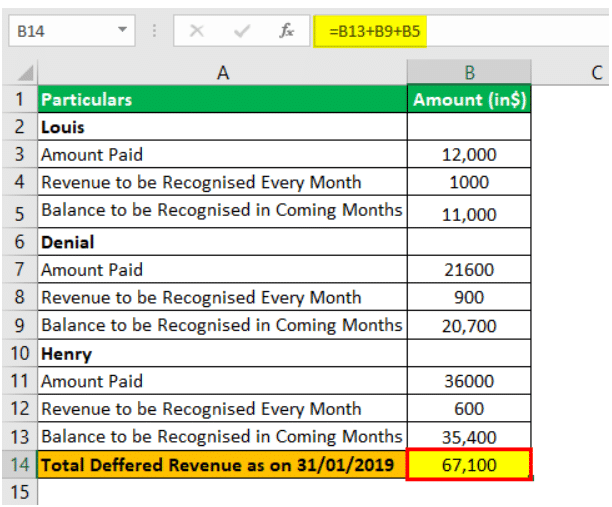Select 'Amount Paid' cell in row 7
Image resolution: width=612 pixels, height=507 pixels.
click(222, 269)
